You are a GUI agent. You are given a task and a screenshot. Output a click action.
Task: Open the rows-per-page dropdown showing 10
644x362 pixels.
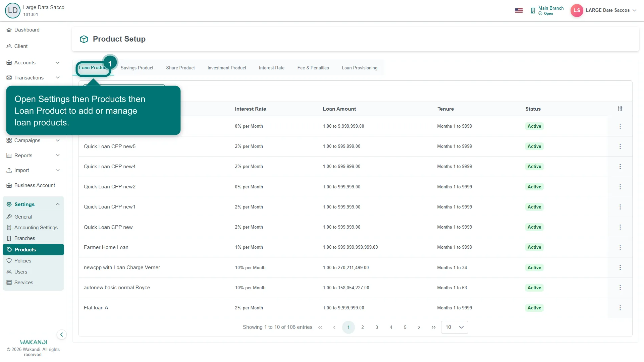[454, 327]
